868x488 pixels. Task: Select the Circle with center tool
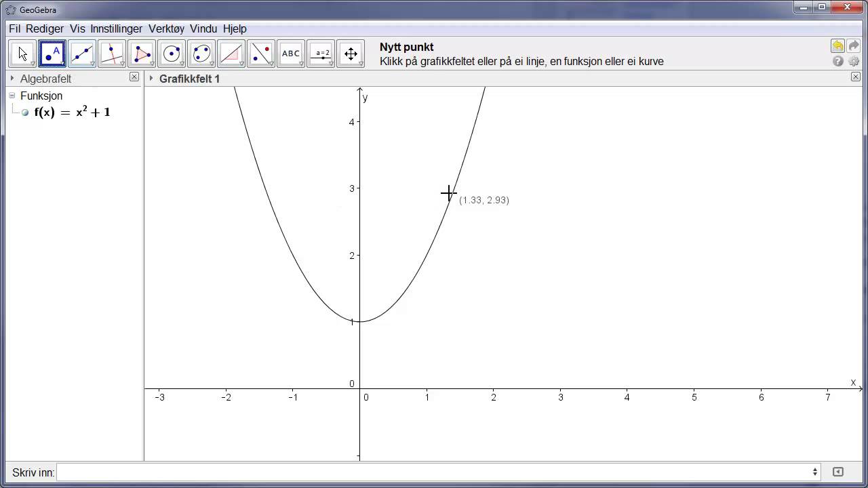(x=172, y=54)
